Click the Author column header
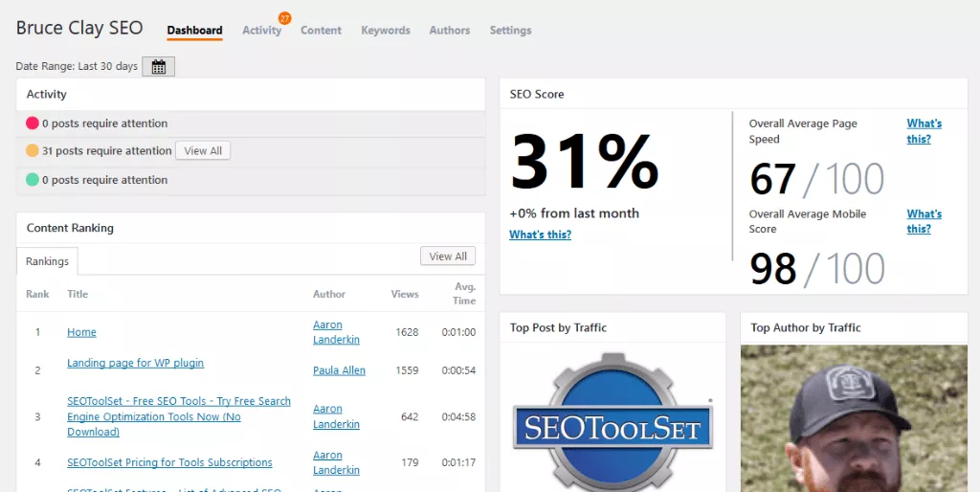 click(x=329, y=294)
